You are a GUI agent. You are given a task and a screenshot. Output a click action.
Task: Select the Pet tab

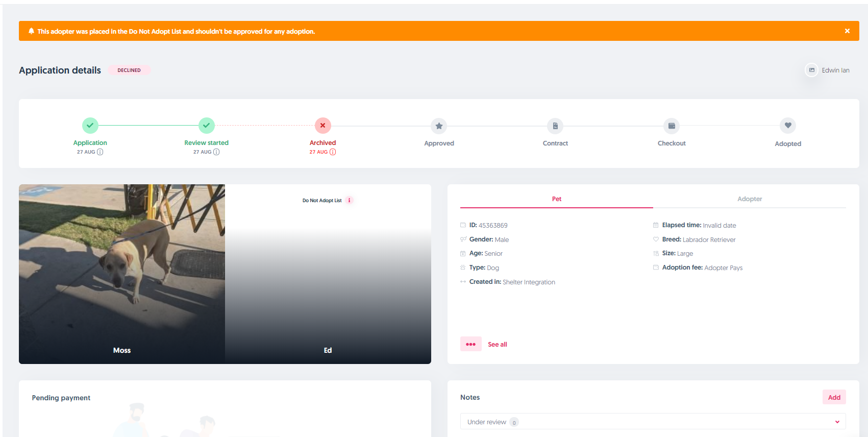pyautogui.click(x=556, y=199)
